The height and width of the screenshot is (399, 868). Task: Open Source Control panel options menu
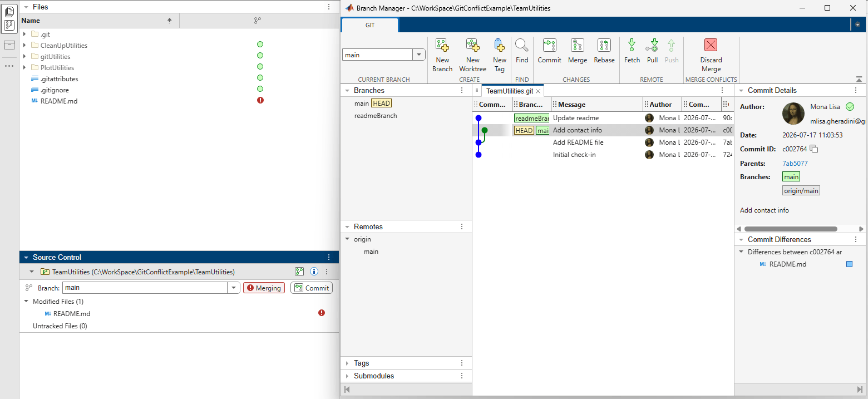point(329,257)
